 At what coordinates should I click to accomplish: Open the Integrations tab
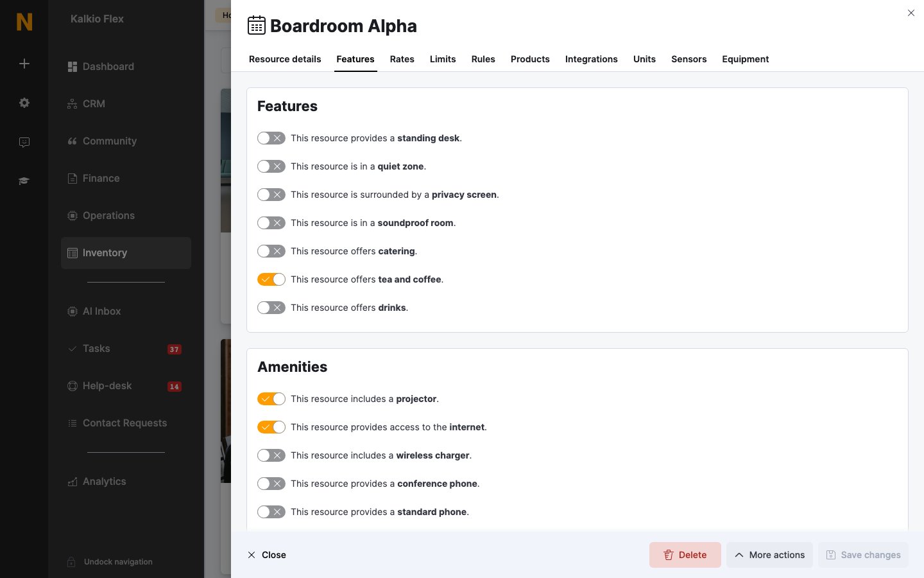592,59
